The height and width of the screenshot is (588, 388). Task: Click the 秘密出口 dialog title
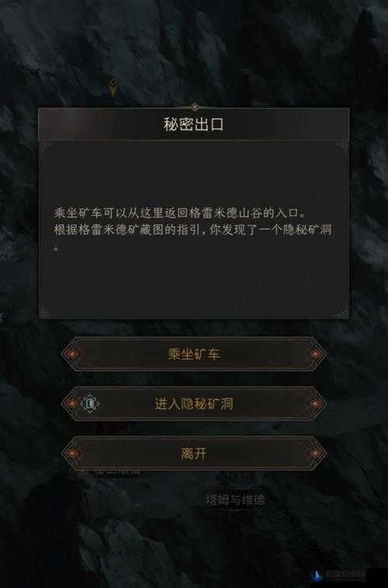[x=194, y=124]
